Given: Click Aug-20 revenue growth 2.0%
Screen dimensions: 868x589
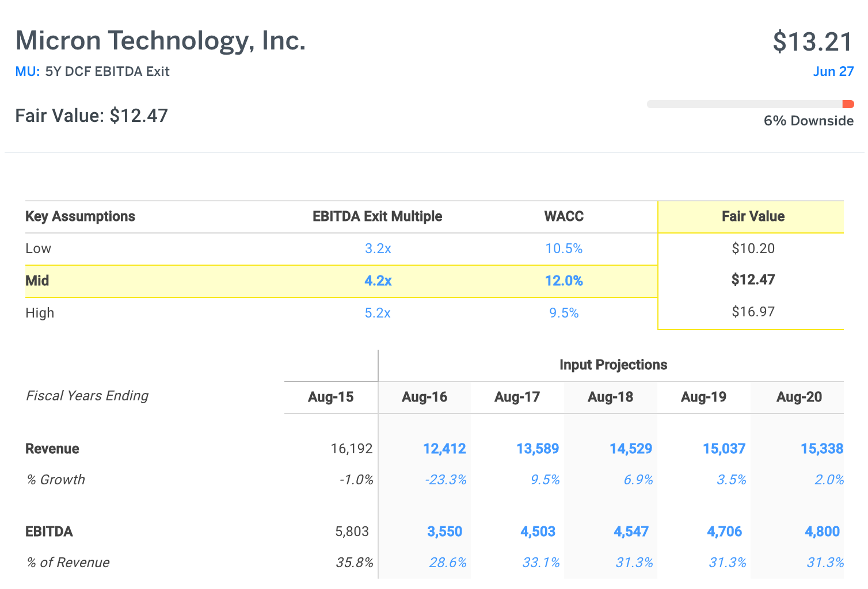Looking at the screenshot, I should tap(829, 480).
